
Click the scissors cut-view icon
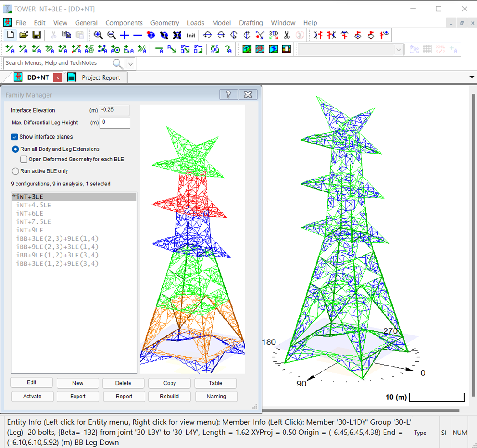pos(286,35)
